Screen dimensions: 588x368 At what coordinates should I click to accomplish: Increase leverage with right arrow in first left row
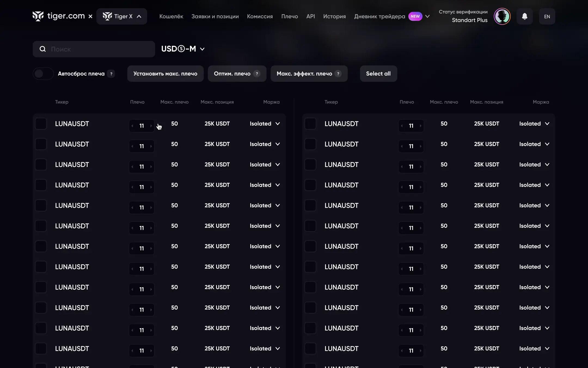pyautogui.click(x=151, y=126)
